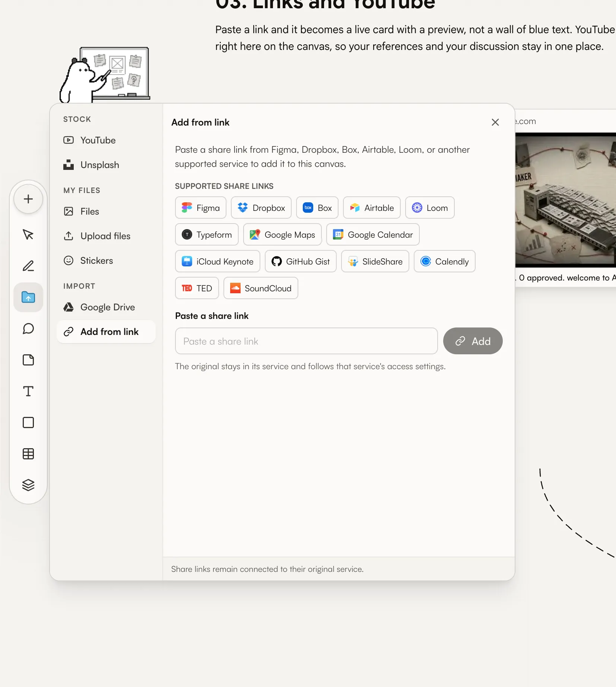Click the bear whiteboard illustration
616x687 pixels.
[x=105, y=75]
